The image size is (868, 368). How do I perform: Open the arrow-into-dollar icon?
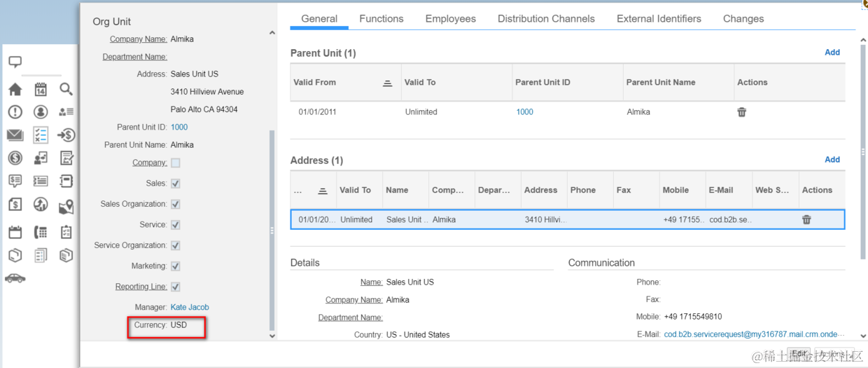(x=66, y=135)
